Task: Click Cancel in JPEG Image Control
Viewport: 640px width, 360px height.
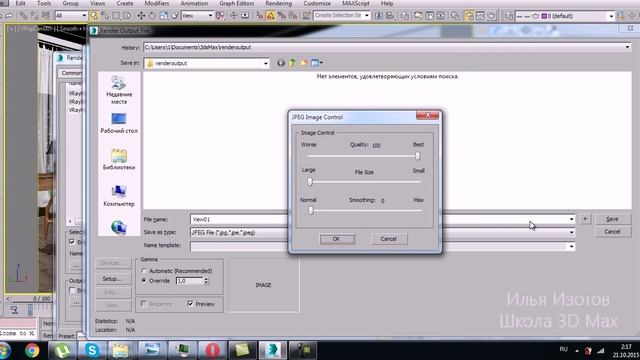Action: [389, 239]
